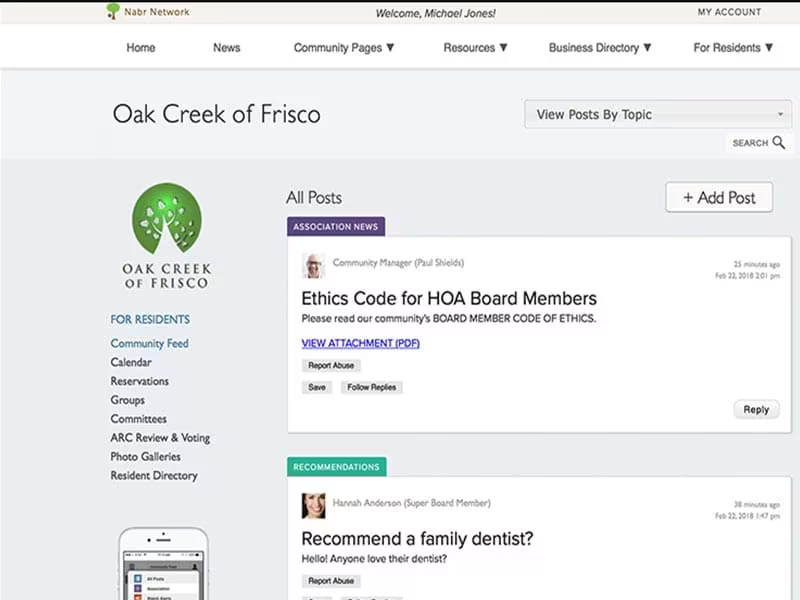The height and width of the screenshot is (600, 800).
Task: Report abuse on the Ethics Code post
Action: (x=331, y=365)
